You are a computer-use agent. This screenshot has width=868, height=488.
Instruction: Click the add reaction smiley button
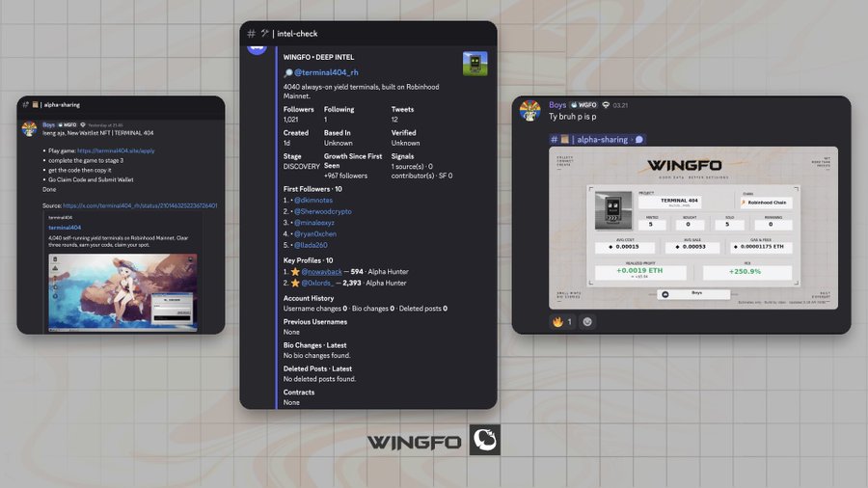(x=587, y=321)
